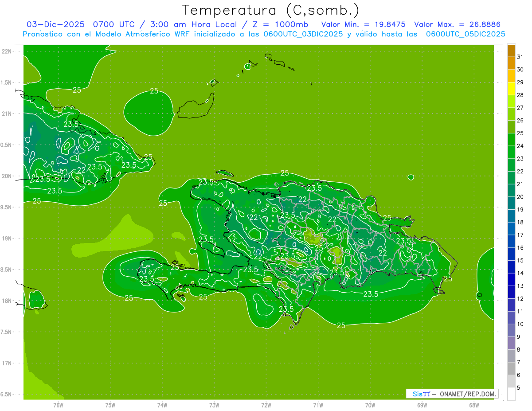Click the '76W' longitude axis label
This screenshot has height=411, width=532.
pyautogui.click(x=58, y=405)
